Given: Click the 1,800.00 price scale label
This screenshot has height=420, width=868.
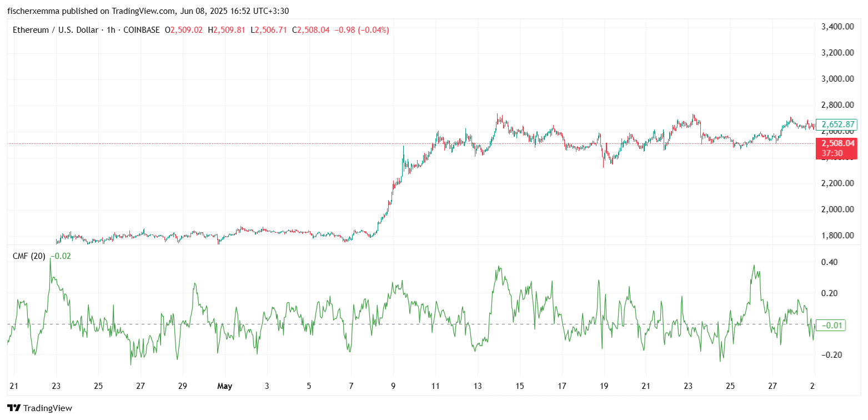Looking at the screenshot, I should pos(837,236).
